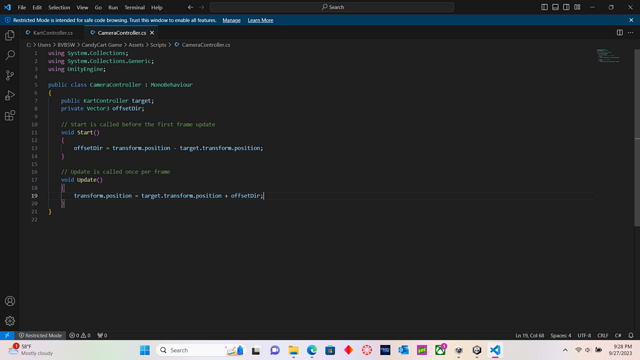Click the editor minimap preview
640x360 pixels.
[608, 56]
